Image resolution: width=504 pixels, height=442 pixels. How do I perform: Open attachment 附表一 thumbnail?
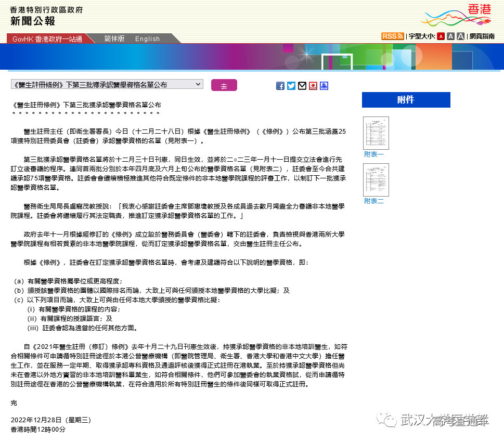(376, 133)
